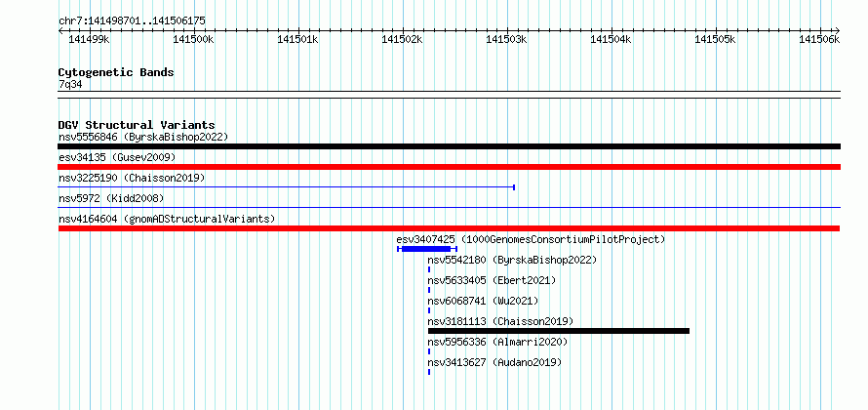Click the small blue nsv5633405 marker
Screen dimensions: 868x410
point(429,290)
